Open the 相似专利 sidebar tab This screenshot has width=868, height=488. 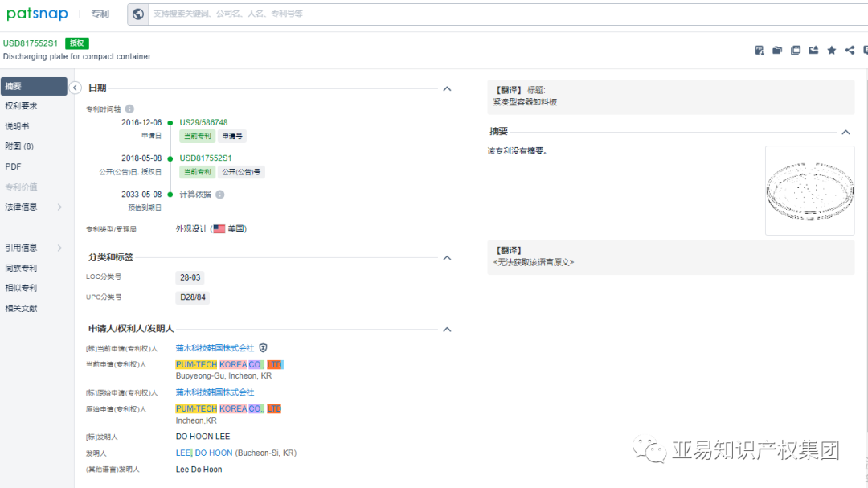coord(21,288)
